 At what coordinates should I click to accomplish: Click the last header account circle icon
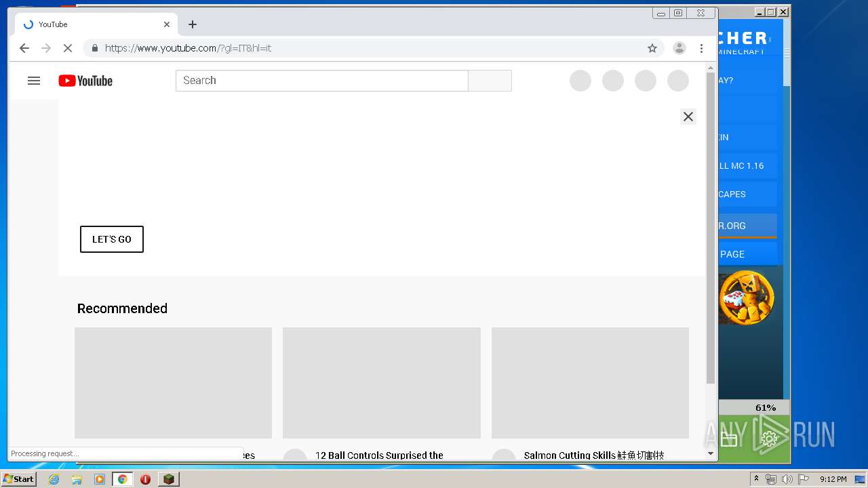tap(678, 81)
